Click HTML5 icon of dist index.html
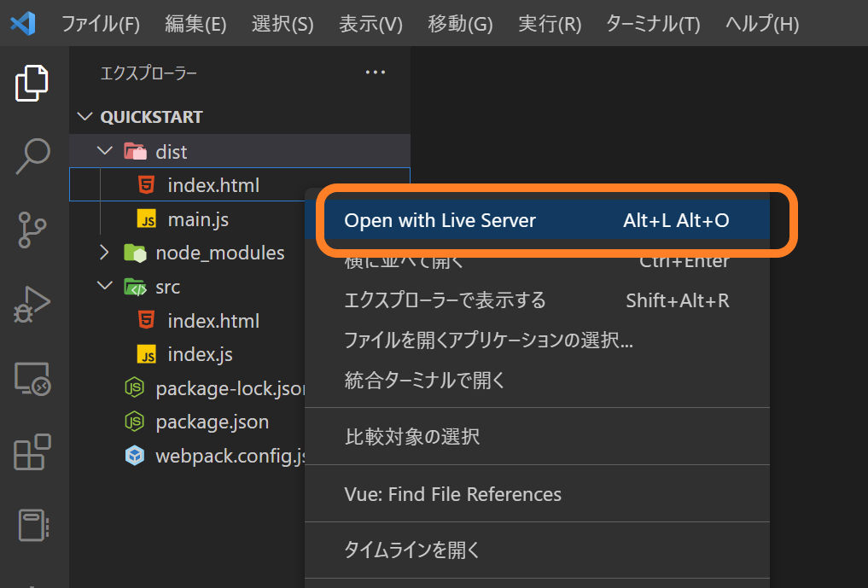 [x=146, y=185]
